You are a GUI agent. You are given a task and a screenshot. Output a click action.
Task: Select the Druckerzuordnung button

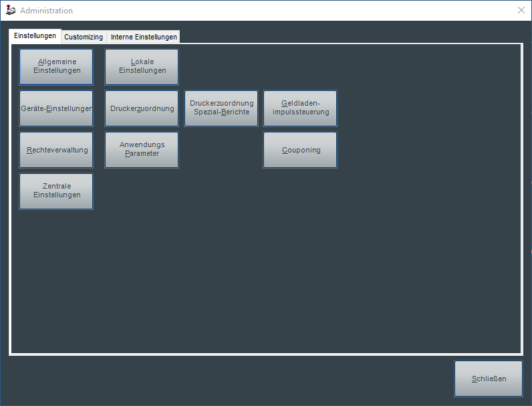142,108
